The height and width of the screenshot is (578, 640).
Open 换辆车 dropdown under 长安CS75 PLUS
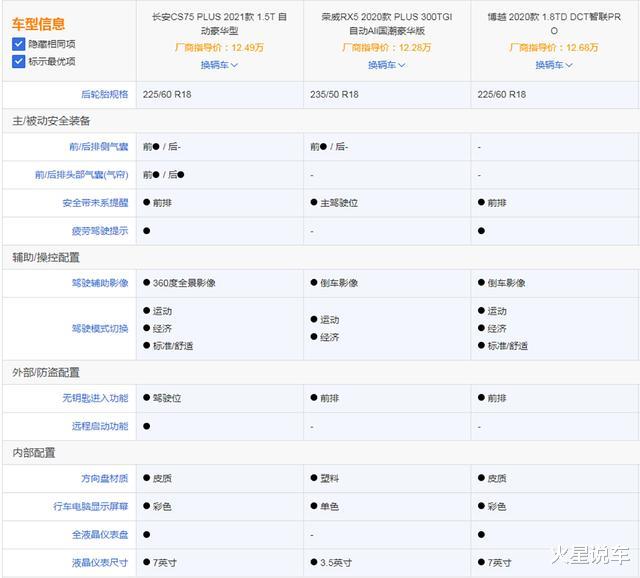[219, 65]
